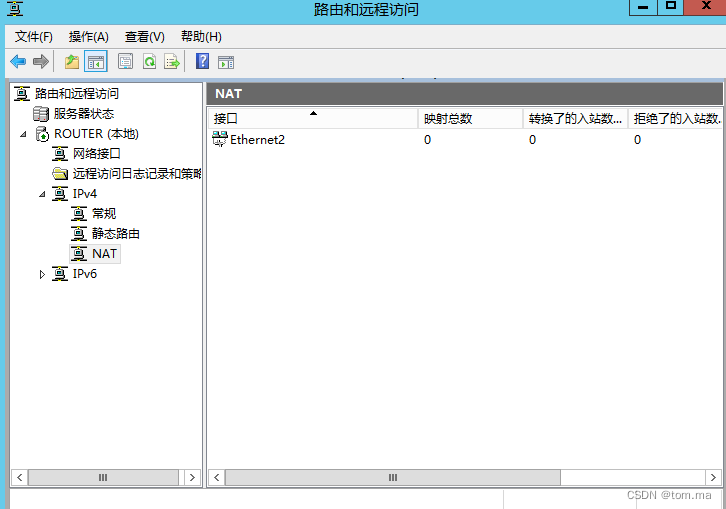Maximize the 路由和远程访问 window
The image size is (726, 509).
[670, 7]
